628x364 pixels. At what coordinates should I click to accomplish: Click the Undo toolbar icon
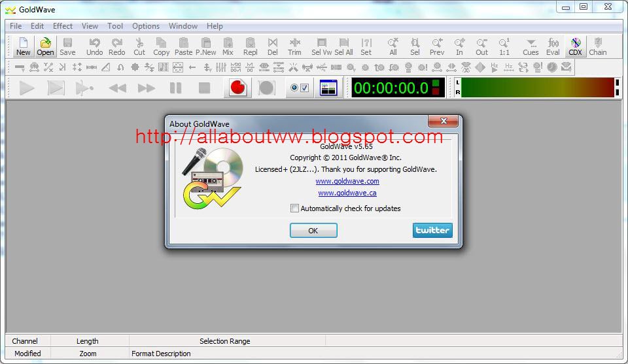point(94,46)
